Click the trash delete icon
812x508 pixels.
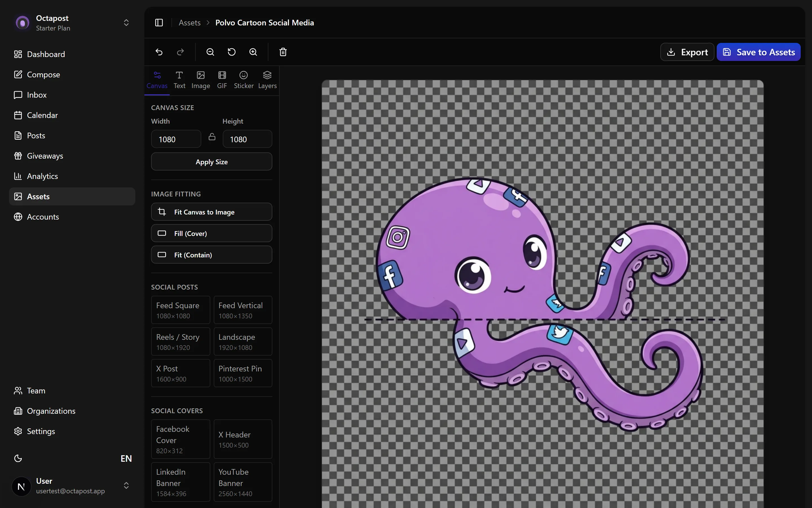tap(283, 52)
